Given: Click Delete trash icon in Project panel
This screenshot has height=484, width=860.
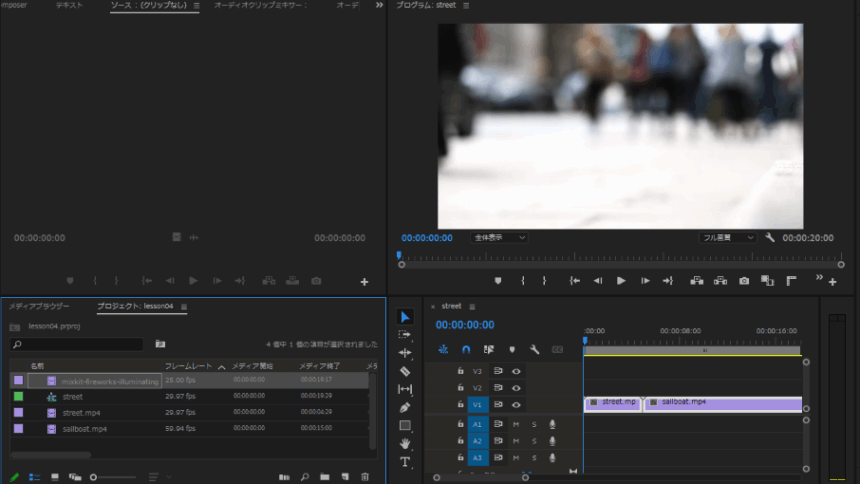Looking at the screenshot, I should [365, 477].
